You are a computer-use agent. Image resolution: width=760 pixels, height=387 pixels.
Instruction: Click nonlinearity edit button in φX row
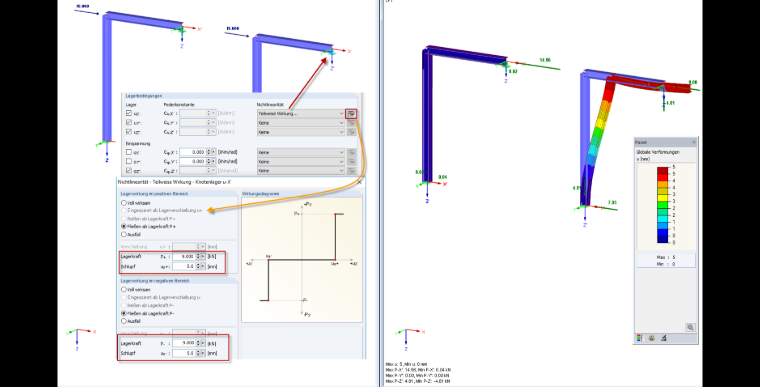tap(351, 152)
